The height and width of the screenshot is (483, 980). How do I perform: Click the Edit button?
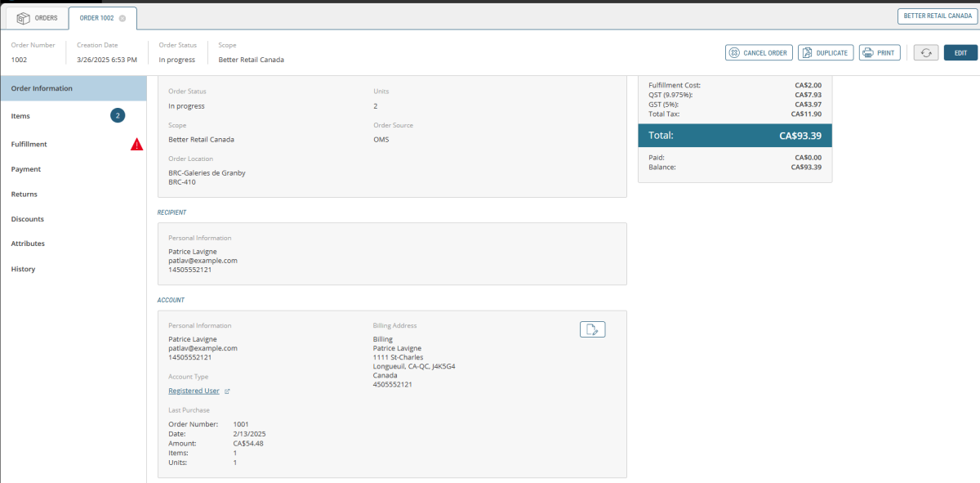tap(960, 52)
